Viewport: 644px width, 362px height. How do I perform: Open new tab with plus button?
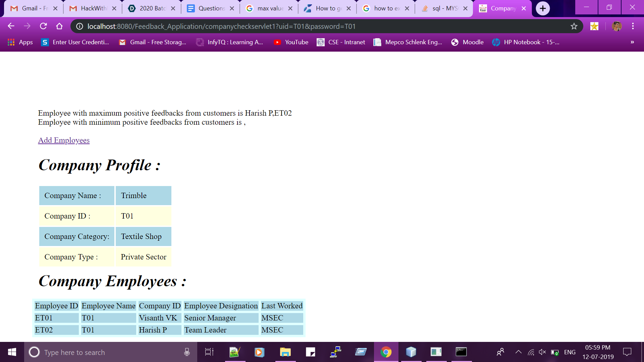543,8
